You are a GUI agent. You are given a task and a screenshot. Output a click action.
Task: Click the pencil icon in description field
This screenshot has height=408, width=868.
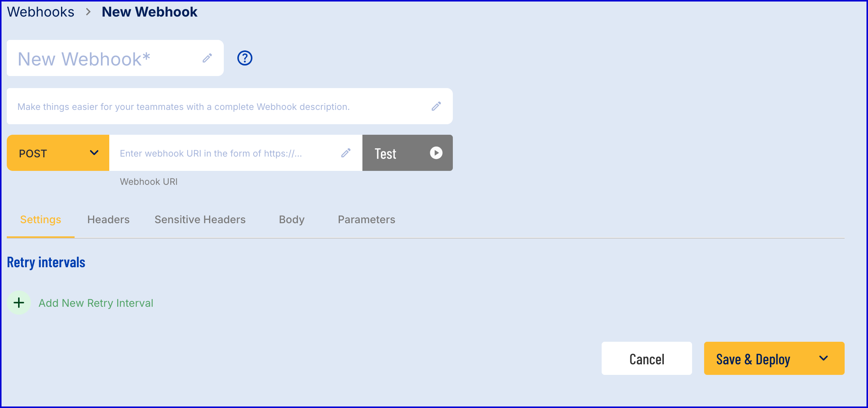point(436,106)
